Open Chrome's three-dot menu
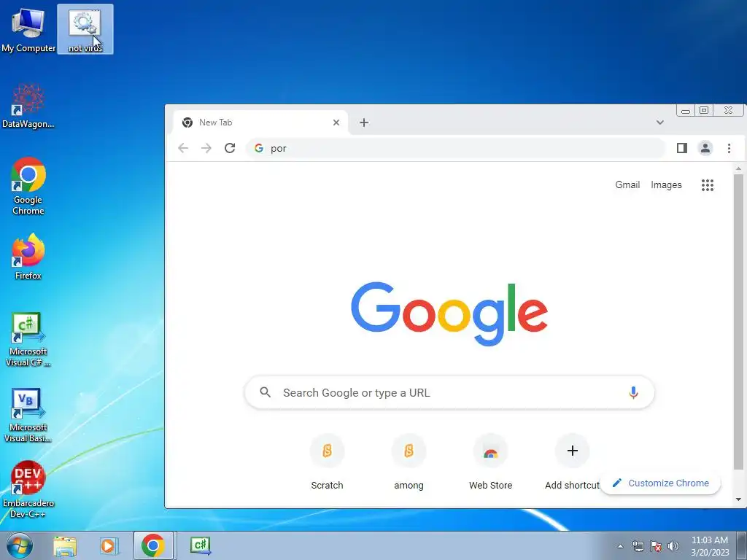 pos(729,148)
